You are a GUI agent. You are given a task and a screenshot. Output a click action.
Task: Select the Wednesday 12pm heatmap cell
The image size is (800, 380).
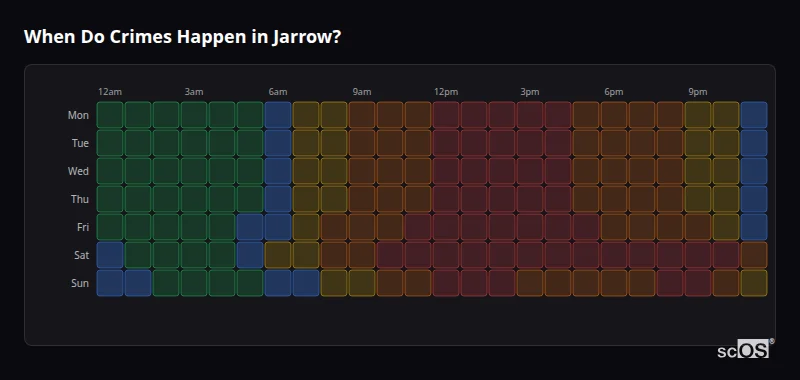pyautogui.click(x=446, y=171)
